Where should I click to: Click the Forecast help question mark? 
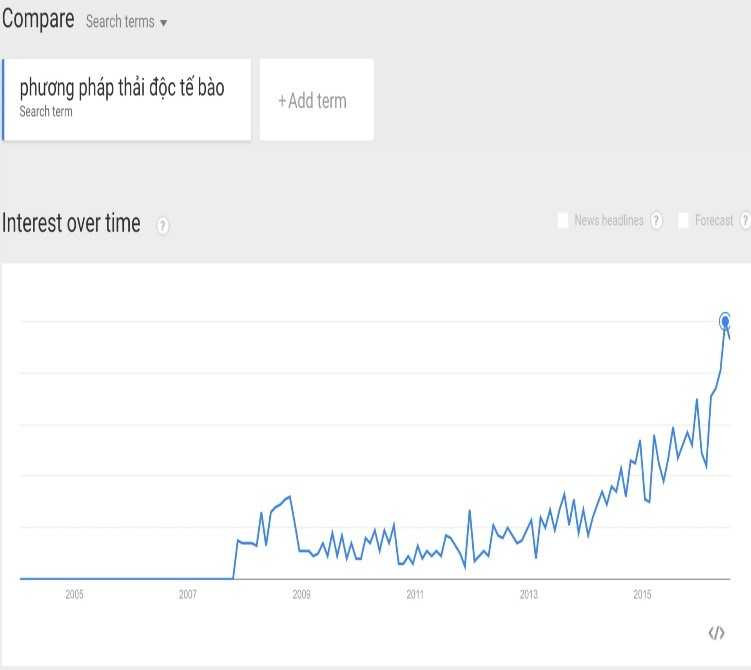point(744,221)
